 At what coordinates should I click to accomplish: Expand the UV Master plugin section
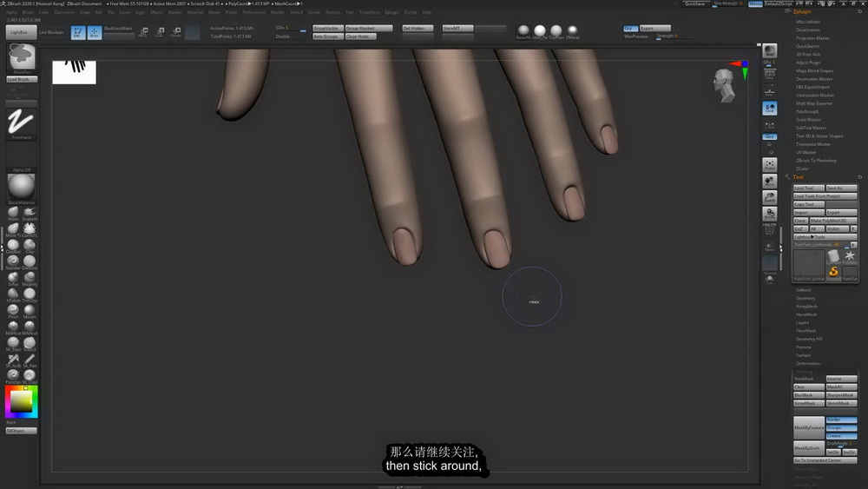(x=806, y=152)
